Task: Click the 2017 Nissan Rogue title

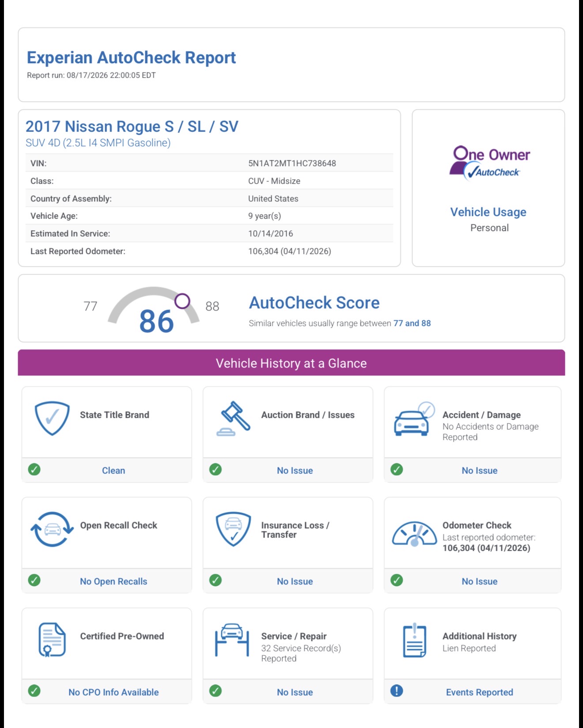Action: pos(132,126)
